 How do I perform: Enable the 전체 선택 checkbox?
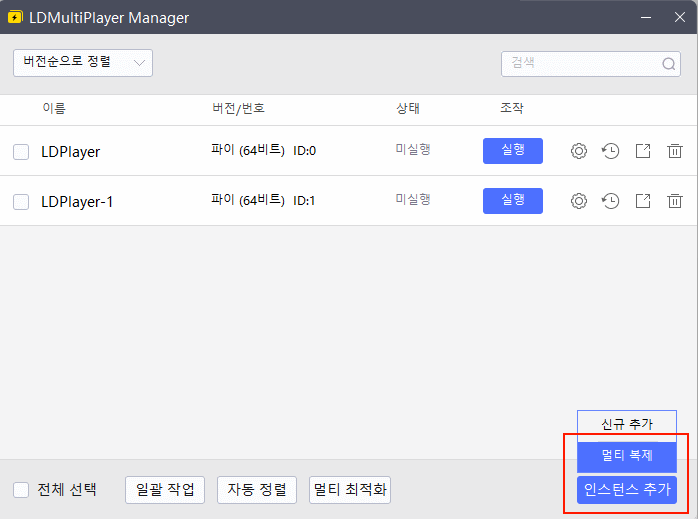[21, 490]
